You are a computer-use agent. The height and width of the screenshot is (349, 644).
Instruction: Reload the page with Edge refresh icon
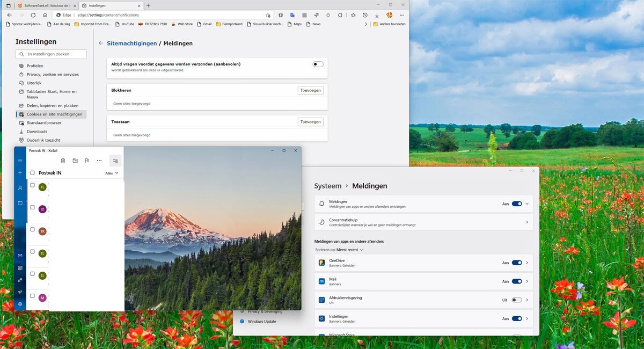click(33, 15)
